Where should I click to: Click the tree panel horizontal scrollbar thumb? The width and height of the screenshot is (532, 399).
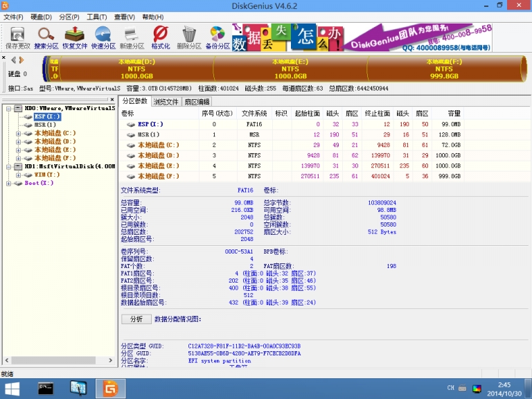pyautogui.click(x=53, y=360)
